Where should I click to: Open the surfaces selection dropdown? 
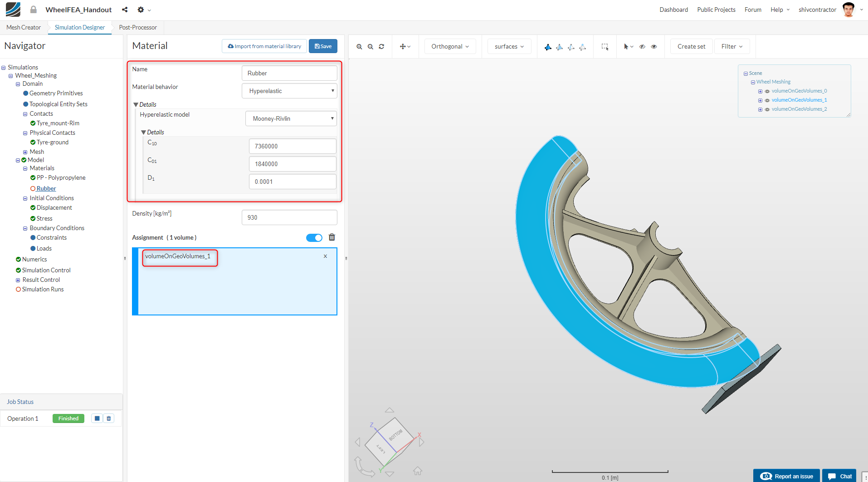click(509, 46)
